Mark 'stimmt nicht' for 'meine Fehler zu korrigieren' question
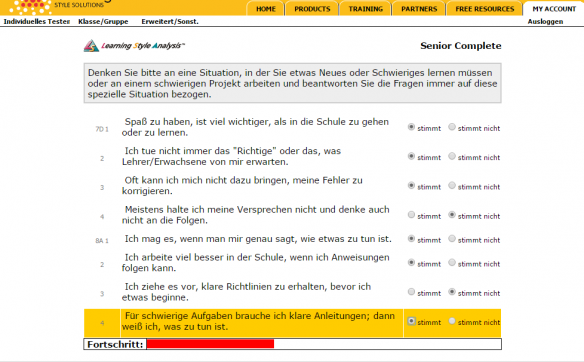 [x=452, y=185]
